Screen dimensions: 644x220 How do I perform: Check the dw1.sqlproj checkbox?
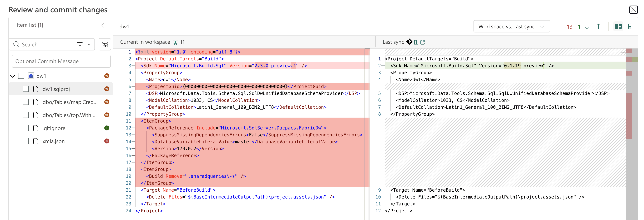[x=26, y=89]
